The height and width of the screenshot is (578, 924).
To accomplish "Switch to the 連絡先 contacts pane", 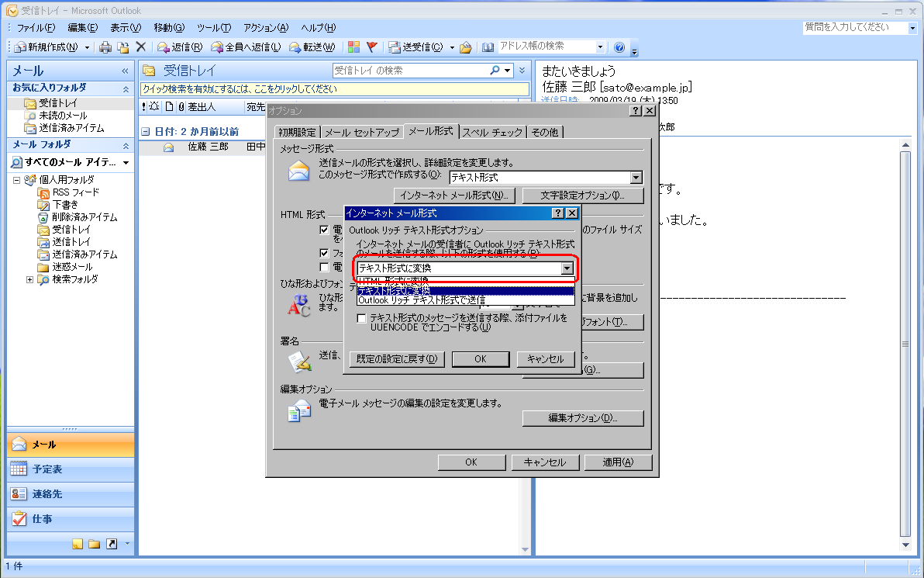I will (x=71, y=494).
